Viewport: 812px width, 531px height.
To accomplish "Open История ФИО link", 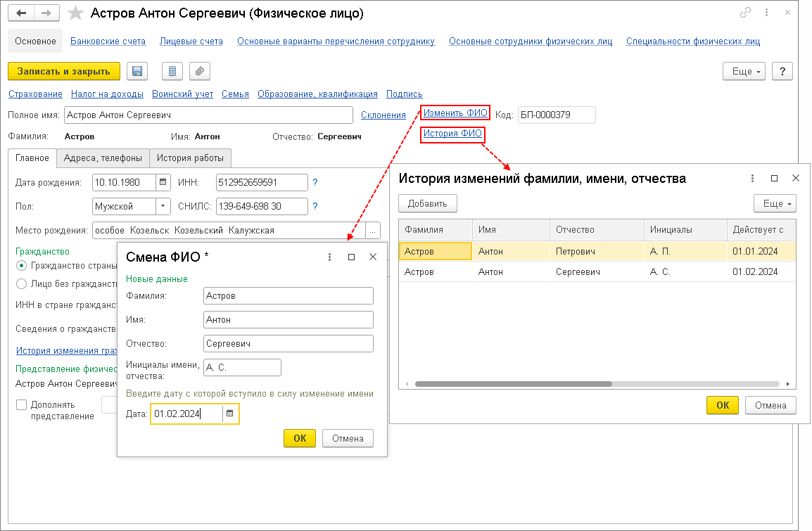I will tap(452, 133).
